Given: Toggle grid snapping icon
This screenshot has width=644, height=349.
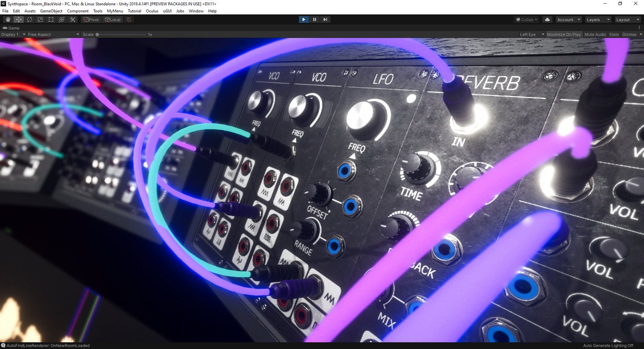Looking at the screenshot, I should point(129,19).
